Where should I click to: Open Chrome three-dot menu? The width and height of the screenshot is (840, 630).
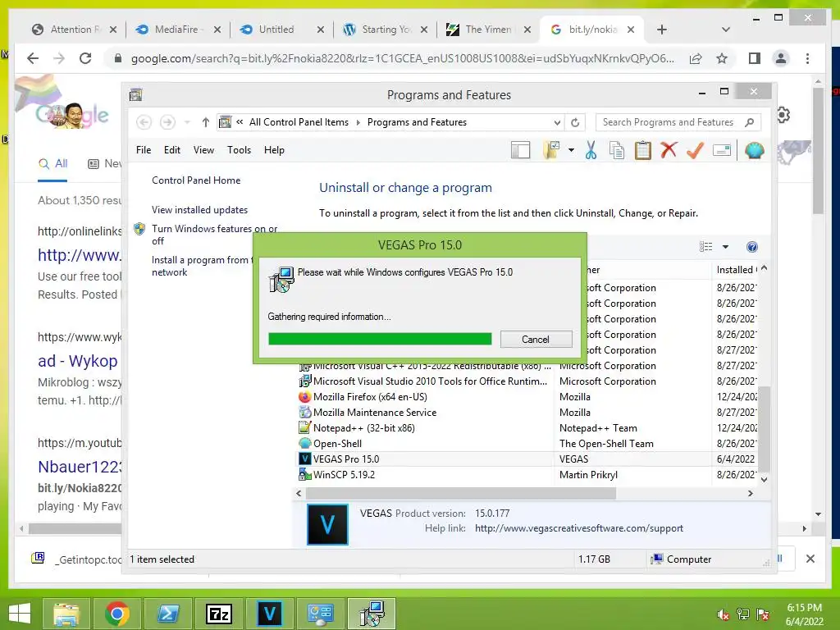click(807, 58)
